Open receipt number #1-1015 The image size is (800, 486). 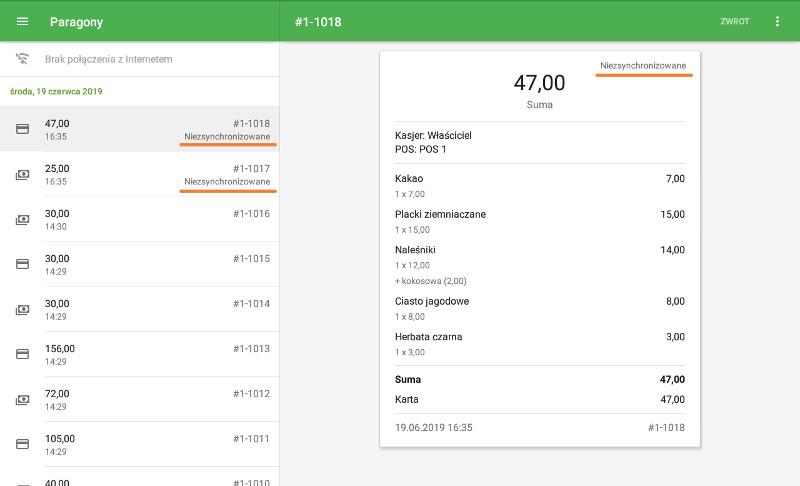click(x=140, y=264)
